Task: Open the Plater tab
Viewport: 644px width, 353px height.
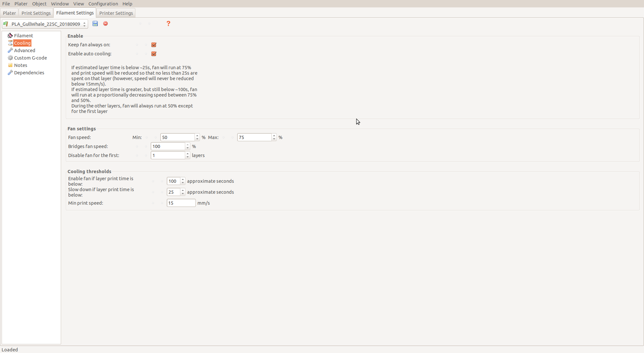Action: pyautogui.click(x=9, y=13)
